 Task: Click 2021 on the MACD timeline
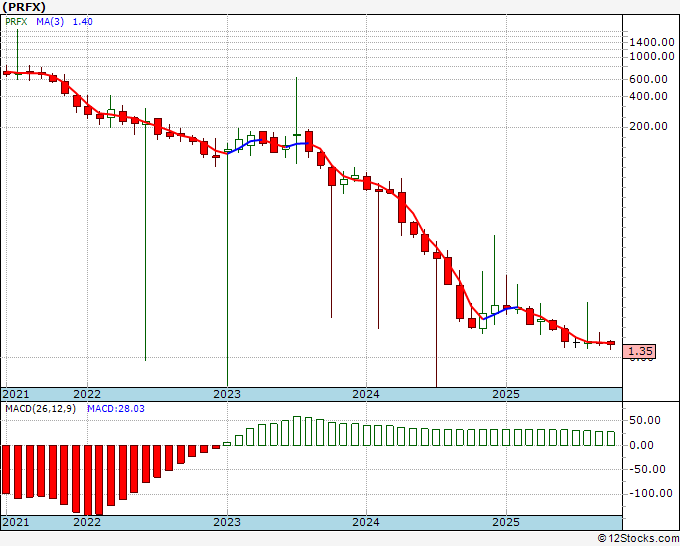pos(16,522)
